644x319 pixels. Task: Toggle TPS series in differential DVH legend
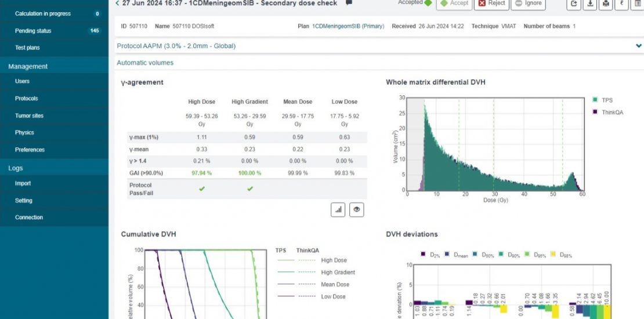tap(603, 100)
